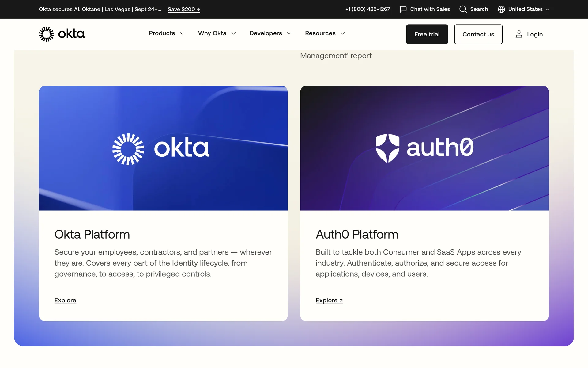The width and height of the screenshot is (588, 368).
Task: Click Explore under Okta Platform
Action: click(65, 300)
